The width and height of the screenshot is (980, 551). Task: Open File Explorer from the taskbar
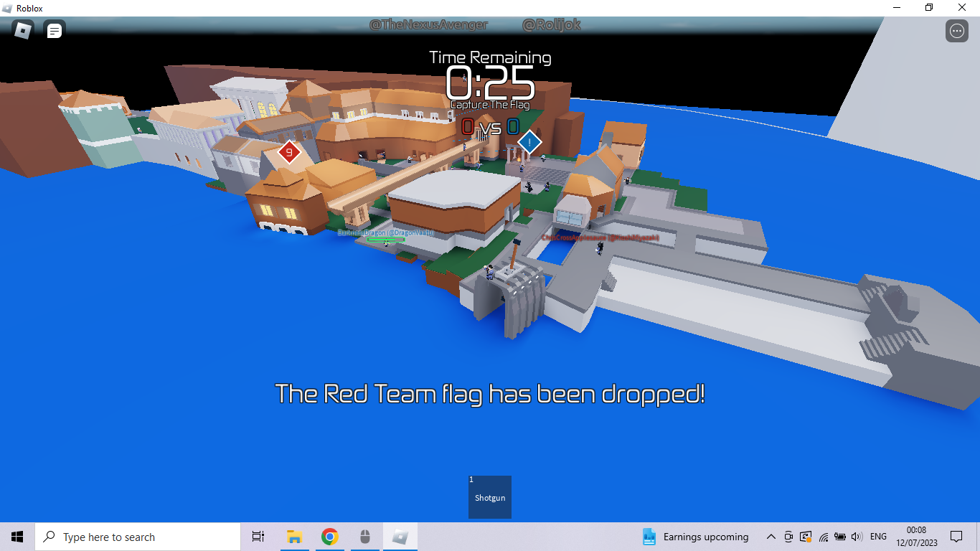[x=293, y=537]
